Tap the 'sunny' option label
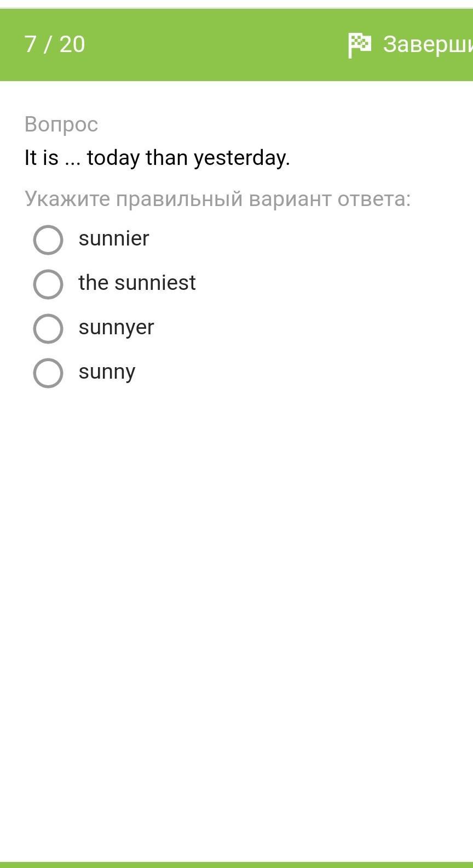Screen dimensions: 473x868 107,372
